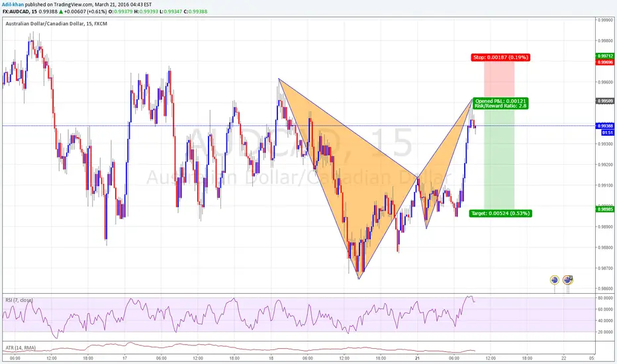Click the green 0.98985 target price axis tag

point(605,209)
